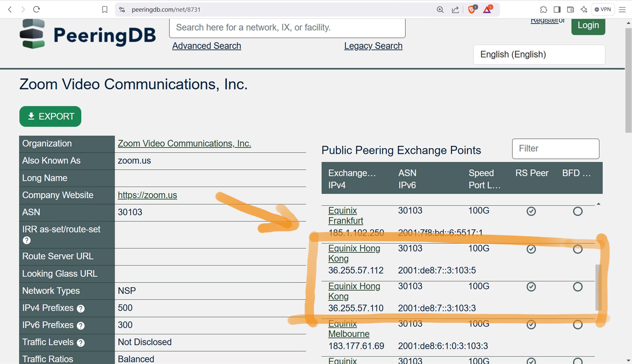Click the Register link
632x364 pixels.
click(544, 20)
